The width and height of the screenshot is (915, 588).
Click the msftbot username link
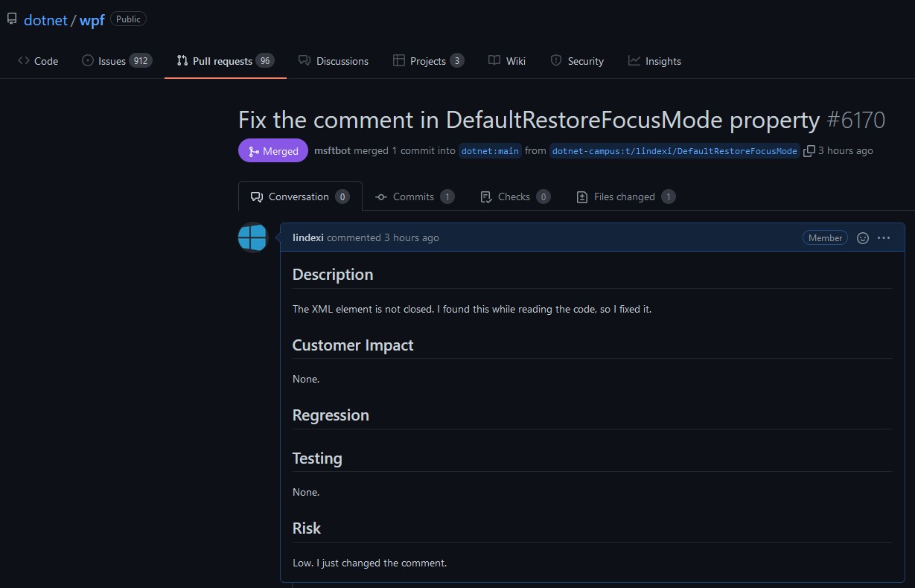tap(332, 150)
